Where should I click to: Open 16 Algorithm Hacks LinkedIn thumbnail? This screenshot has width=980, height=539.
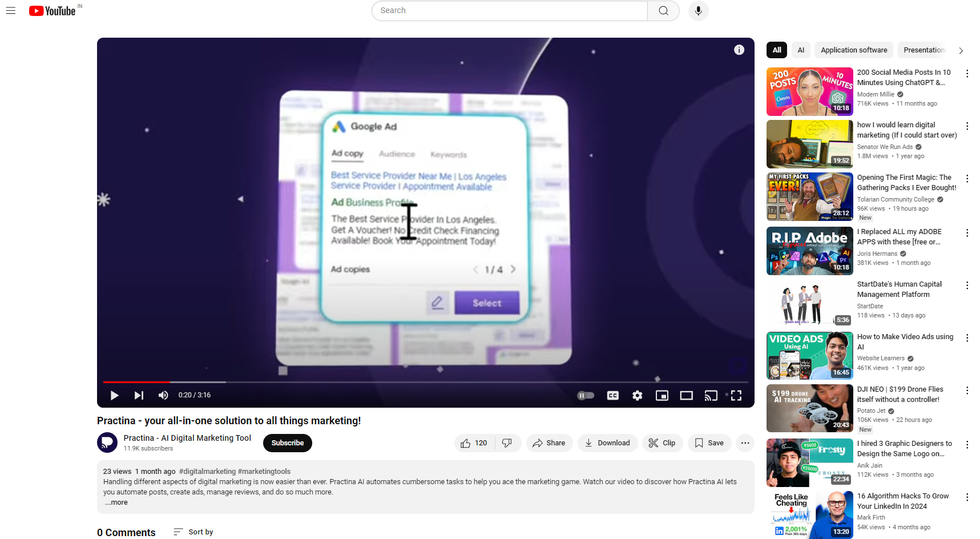[x=810, y=515]
